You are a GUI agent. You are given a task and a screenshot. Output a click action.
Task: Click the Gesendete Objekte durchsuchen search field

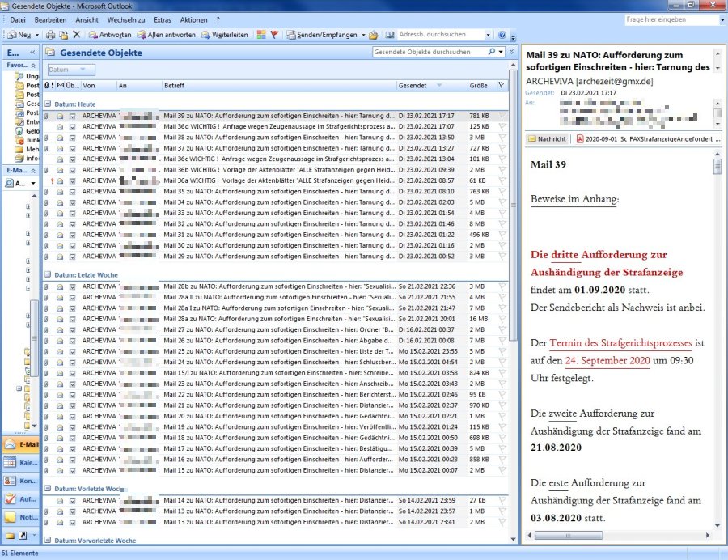click(x=430, y=52)
